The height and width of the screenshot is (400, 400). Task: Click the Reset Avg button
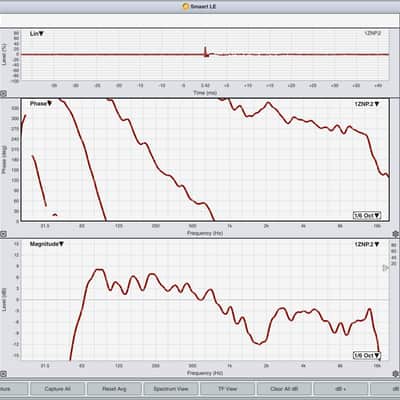coord(114,389)
